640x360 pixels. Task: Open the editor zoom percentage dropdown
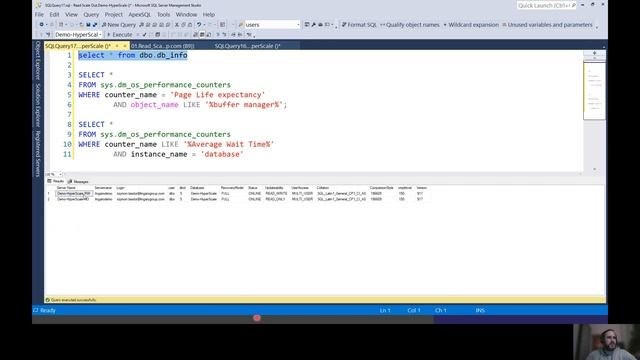click(60, 174)
